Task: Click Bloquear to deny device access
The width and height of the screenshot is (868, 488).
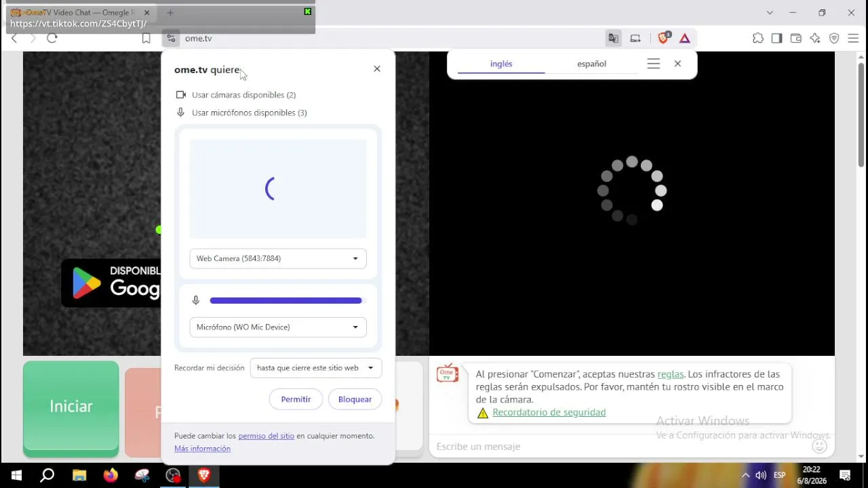Action: pos(355,399)
